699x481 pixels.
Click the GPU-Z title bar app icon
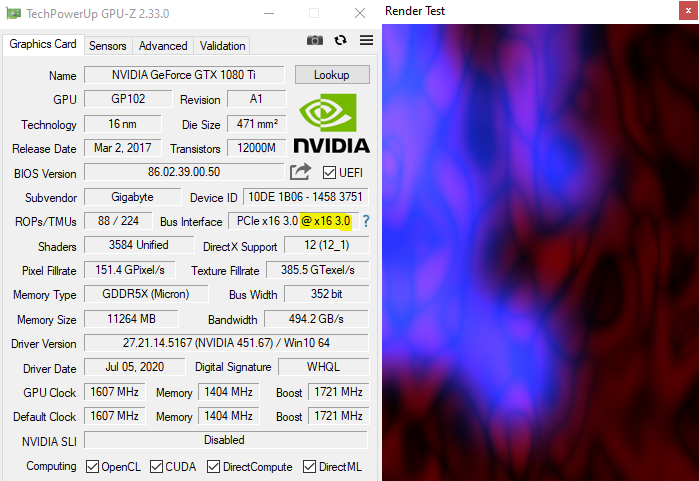(13, 14)
